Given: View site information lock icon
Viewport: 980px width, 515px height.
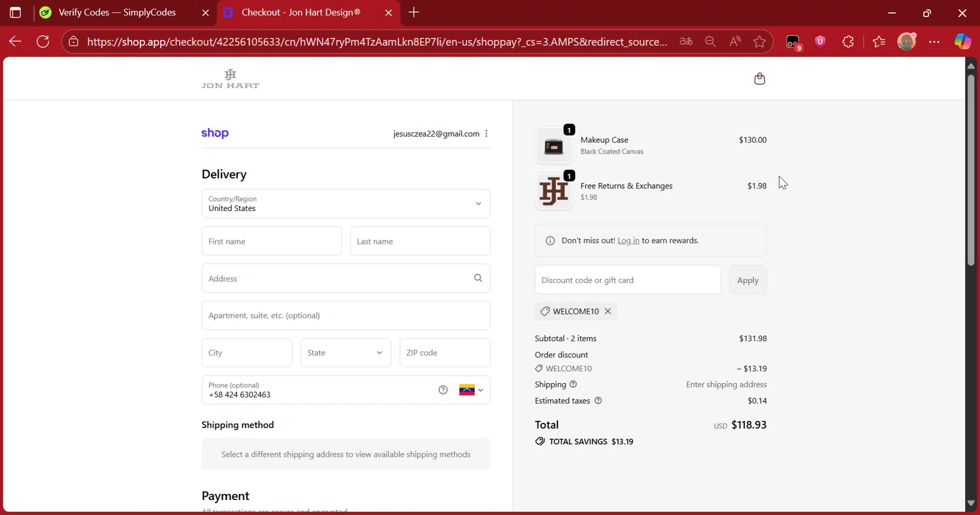Looking at the screenshot, I should (x=74, y=42).
